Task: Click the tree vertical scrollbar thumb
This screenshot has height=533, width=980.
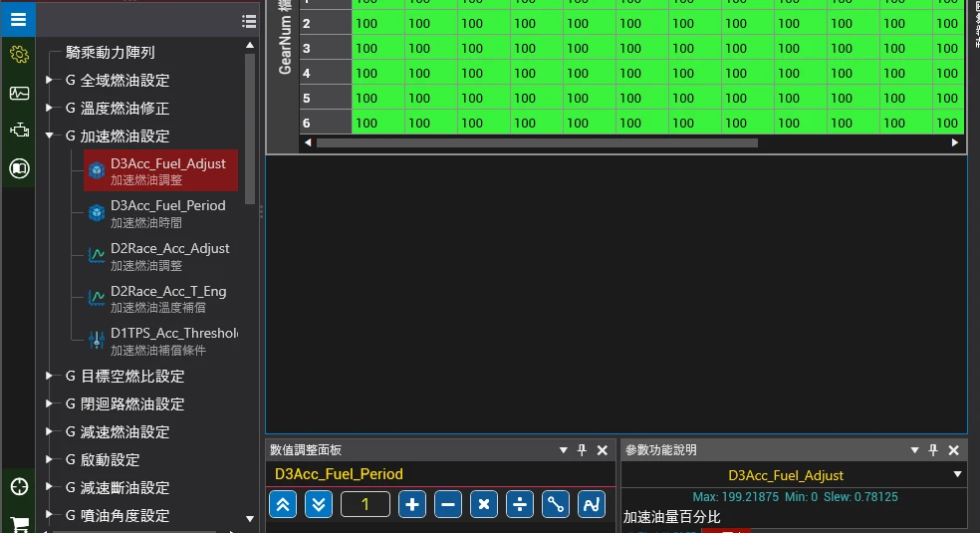Action: (250, 129)
